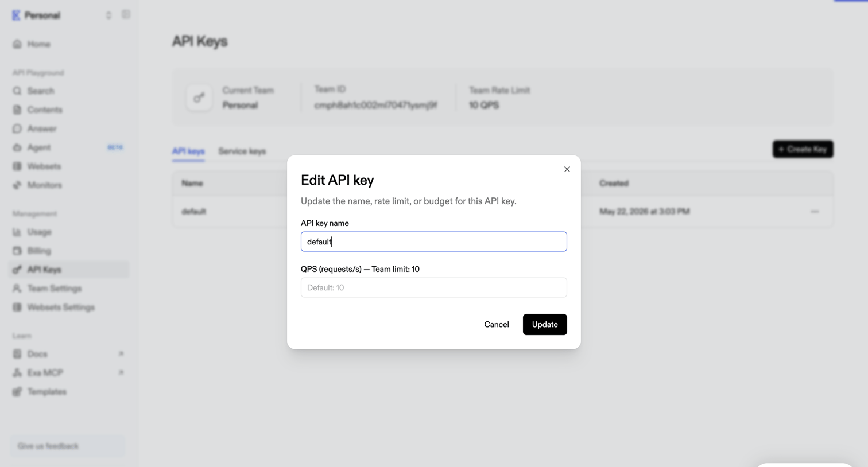
Task: Click the Home icon in sidebar
Action: pyautogui.click(x=17, y=44)
